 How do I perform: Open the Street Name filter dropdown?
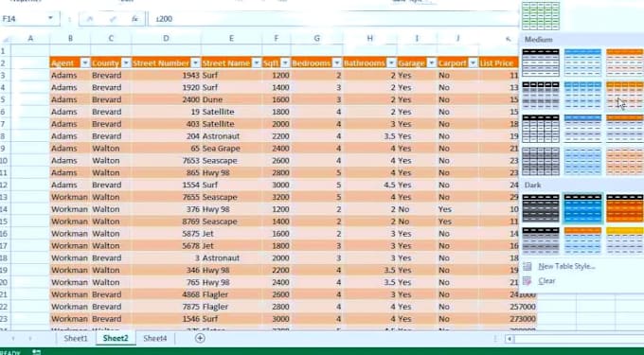coord(257,63)
